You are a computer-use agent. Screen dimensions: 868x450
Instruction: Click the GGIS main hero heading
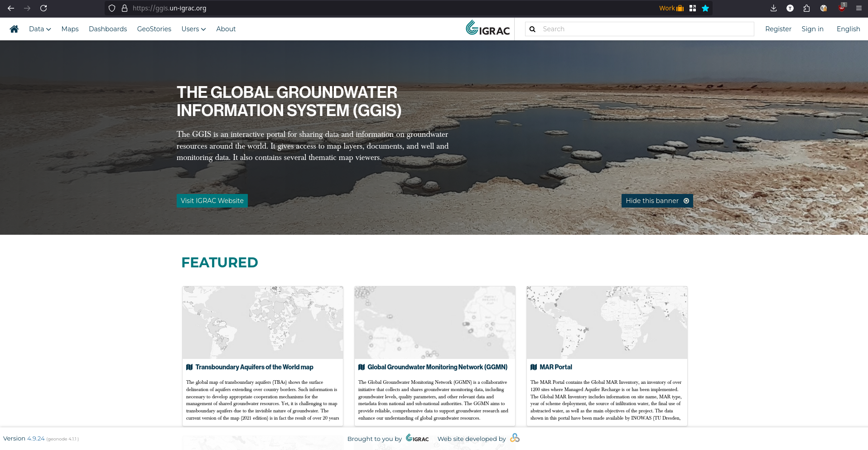pos(289,102)
